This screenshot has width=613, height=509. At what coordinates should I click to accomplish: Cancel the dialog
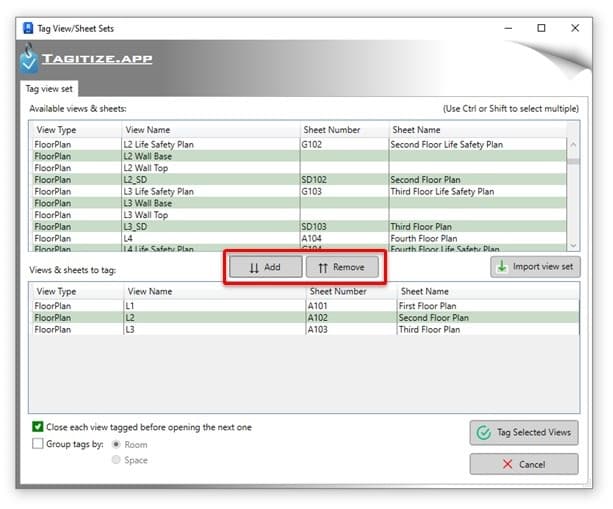524,464
